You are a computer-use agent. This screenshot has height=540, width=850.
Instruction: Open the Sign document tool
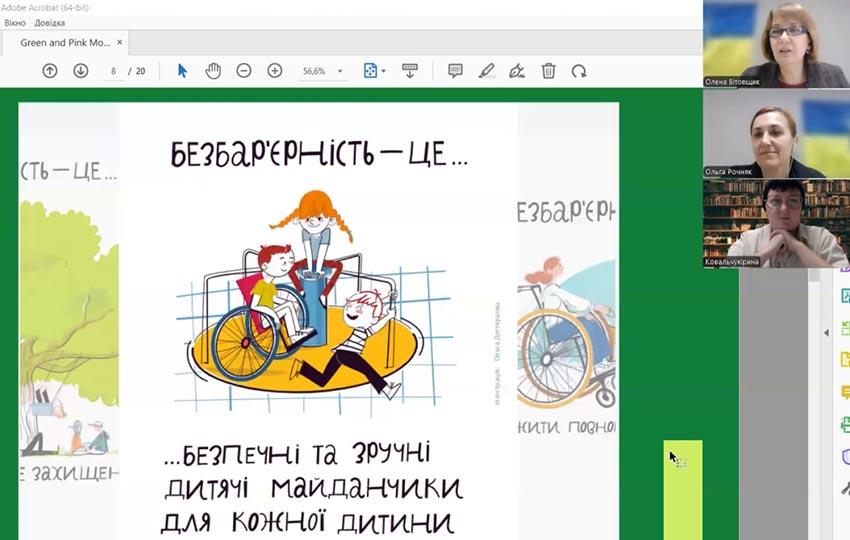point(517,71)
